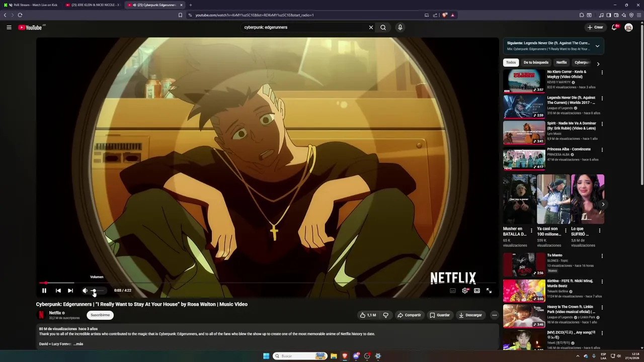
Task: Go to the YouTube home logo
Action: coord(30,27)
